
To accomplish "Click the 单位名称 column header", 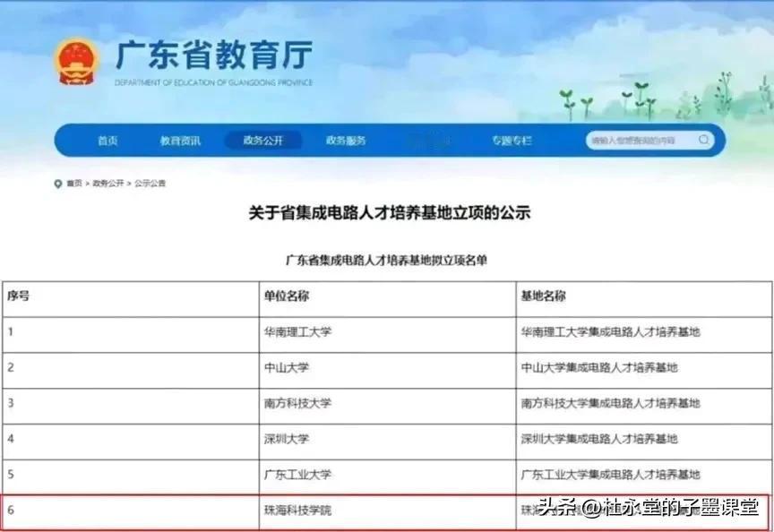I will [388, 299].
